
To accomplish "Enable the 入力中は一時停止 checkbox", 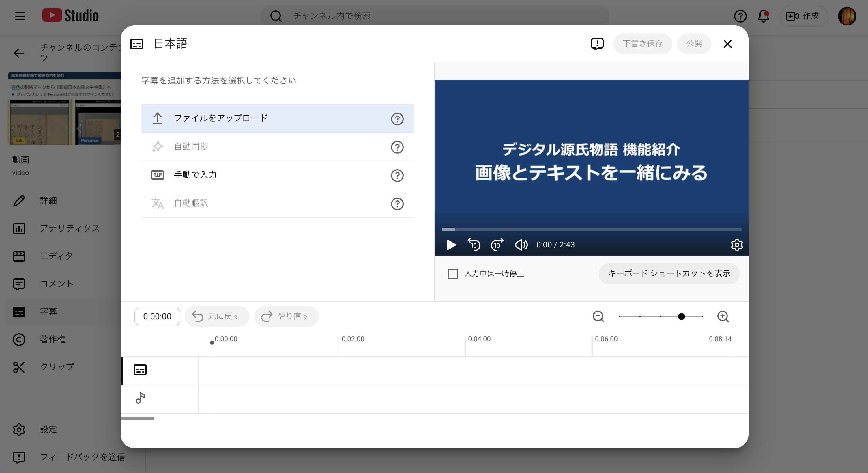I will point(452,274).
